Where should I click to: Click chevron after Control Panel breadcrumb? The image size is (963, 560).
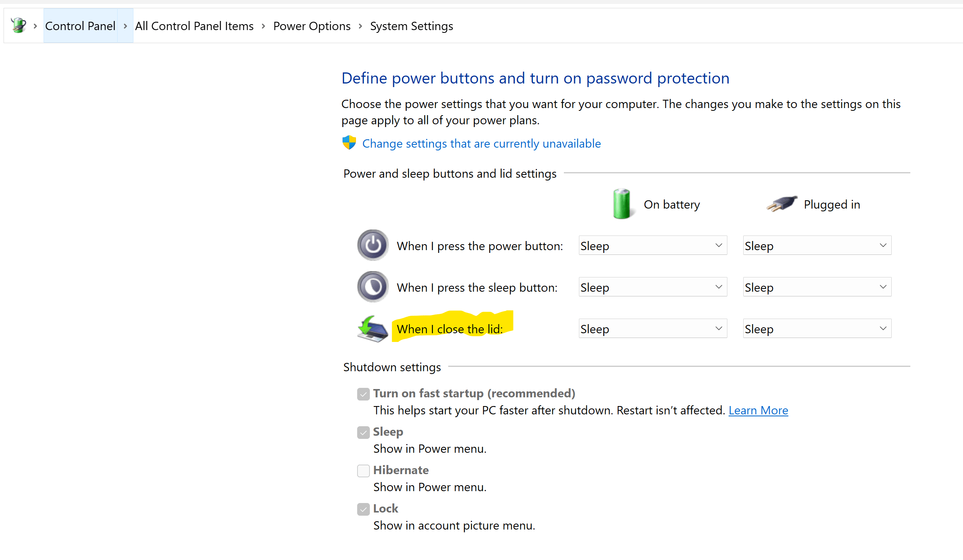coord(125,26)
